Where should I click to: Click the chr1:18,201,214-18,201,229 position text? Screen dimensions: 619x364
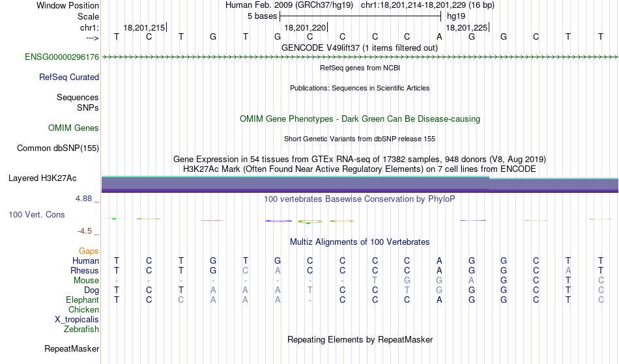(427, 5)
